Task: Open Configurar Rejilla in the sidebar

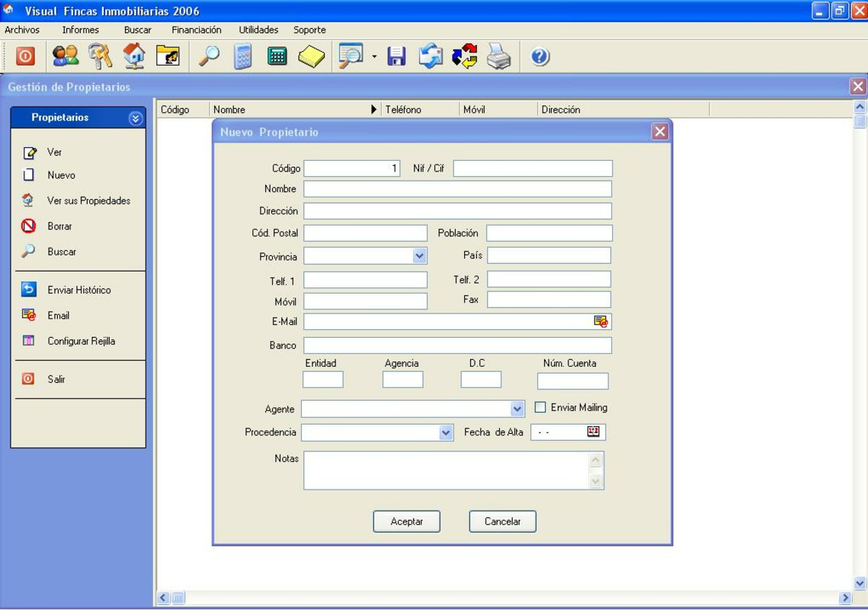Action: coord(81,341)
